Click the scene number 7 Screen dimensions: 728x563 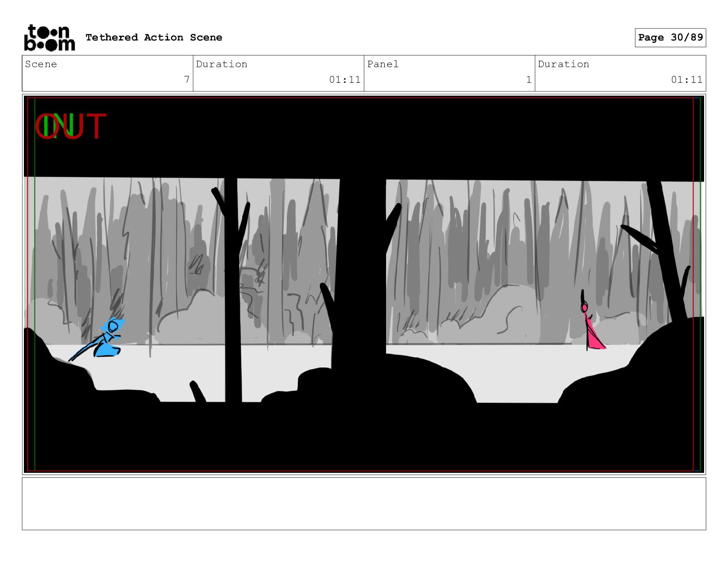[187, 80]
